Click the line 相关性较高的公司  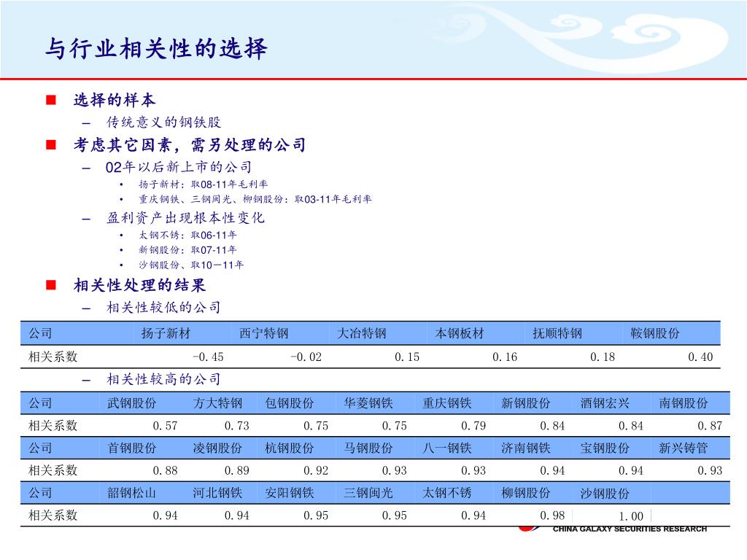[x=163, y=379]
